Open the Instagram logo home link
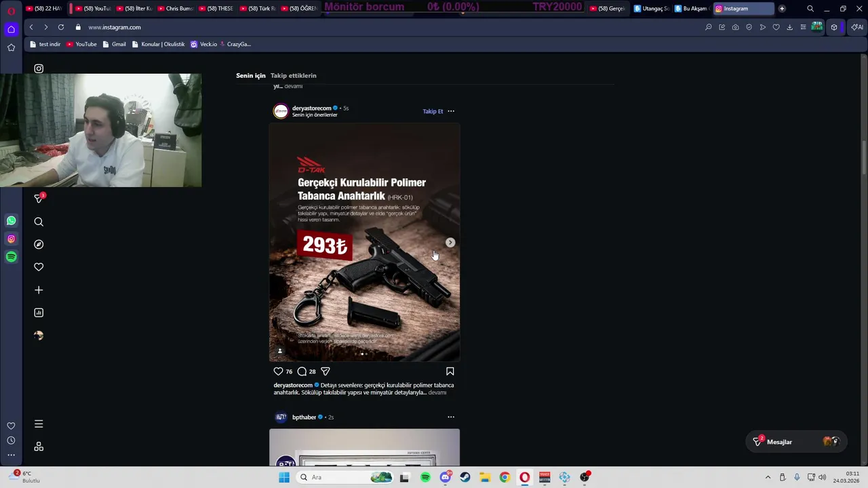The width and height of the screenshot is (868, 488). coord(39,68)
